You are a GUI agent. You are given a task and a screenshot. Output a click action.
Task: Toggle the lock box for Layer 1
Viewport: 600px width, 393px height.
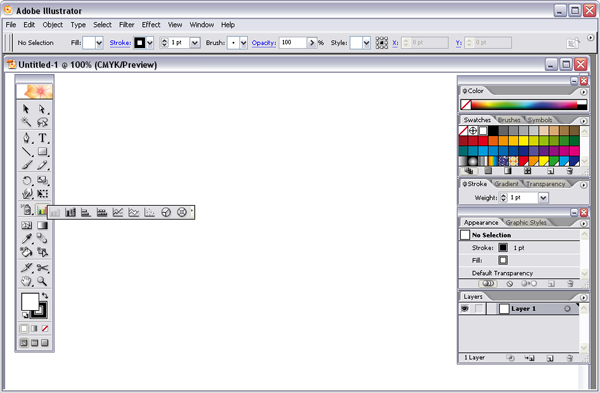[x=479, y=308]
